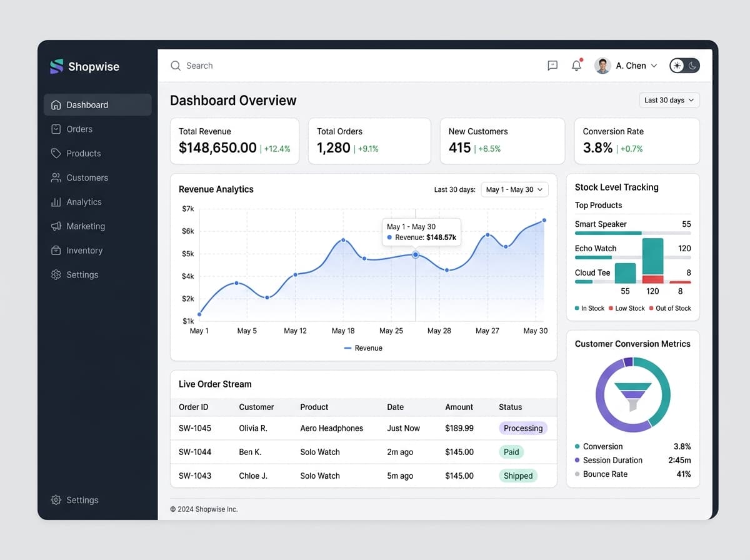The width and height of the screenshot is (750, 560).
Task: Select the moon dark mode icon
Action: [692, 66]
